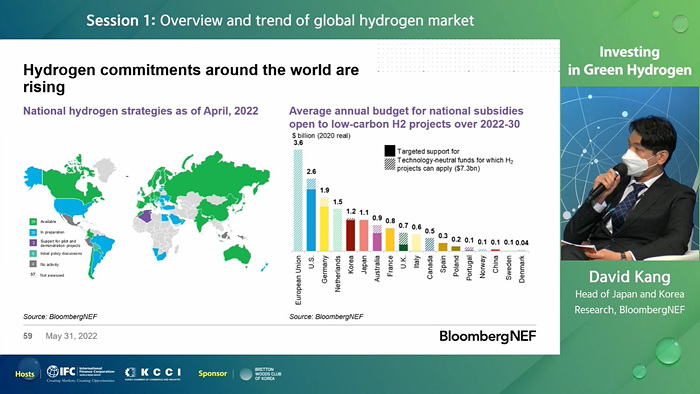This screenshot has height=394, width=700.
Task: Click the BloombergNEF logo on the slide
Action: coord(488,336)
